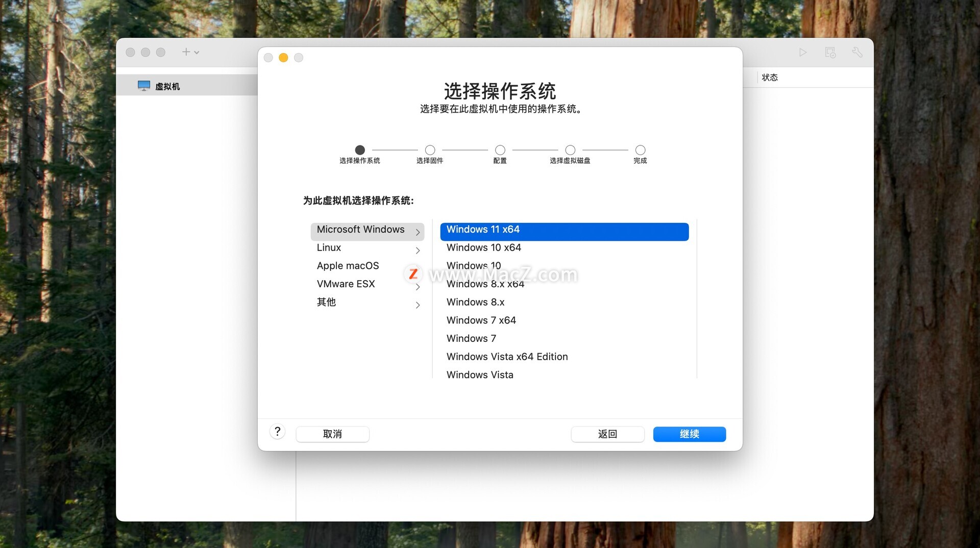Click the 完成 step indicator circle

pyautogui.click(x=640, y=150)
